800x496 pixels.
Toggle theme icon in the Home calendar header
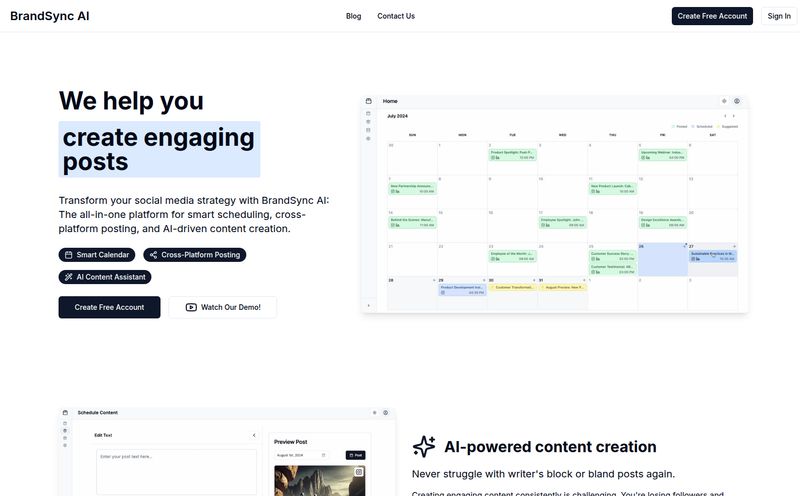coord(724,101)
